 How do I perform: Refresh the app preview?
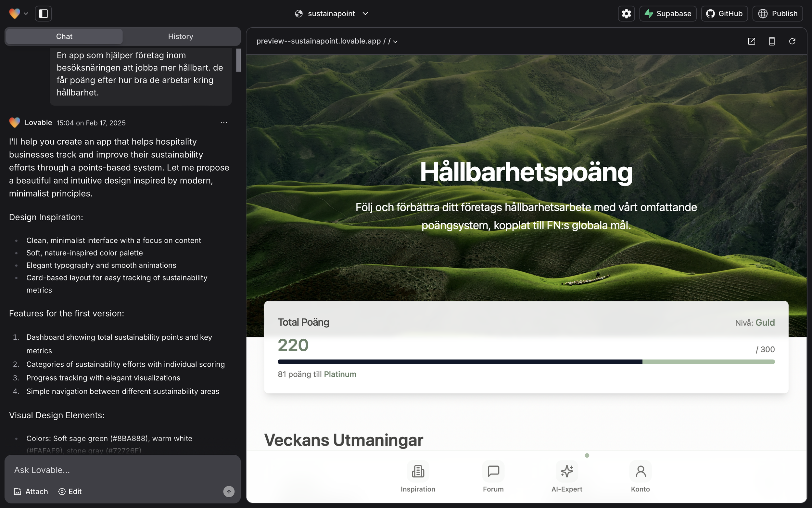(x=793, y=41)
